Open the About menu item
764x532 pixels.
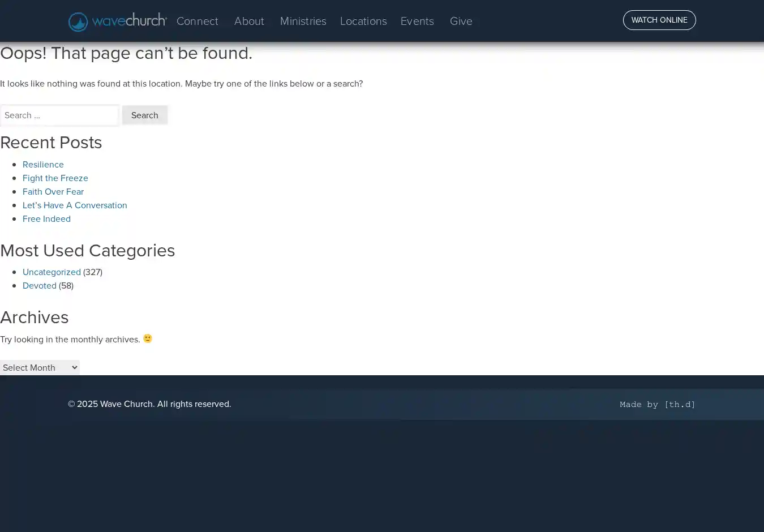point(249,22)
